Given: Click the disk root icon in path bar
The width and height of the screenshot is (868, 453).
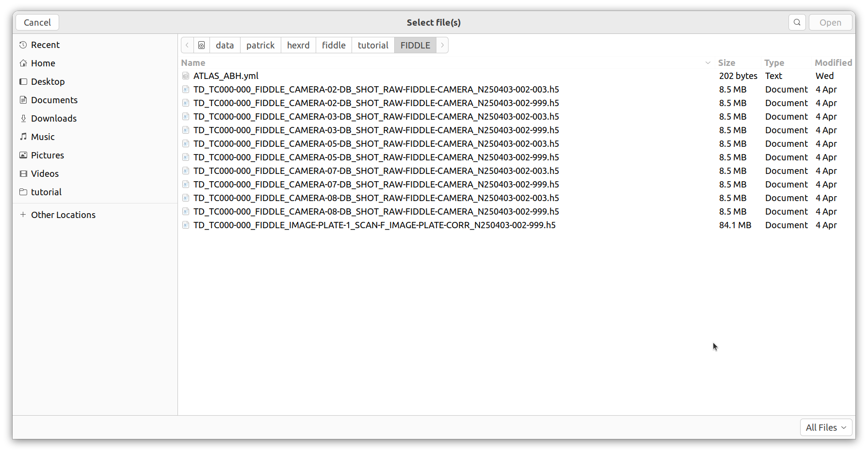Looking at the screenshot, I should tap(202, 46).
